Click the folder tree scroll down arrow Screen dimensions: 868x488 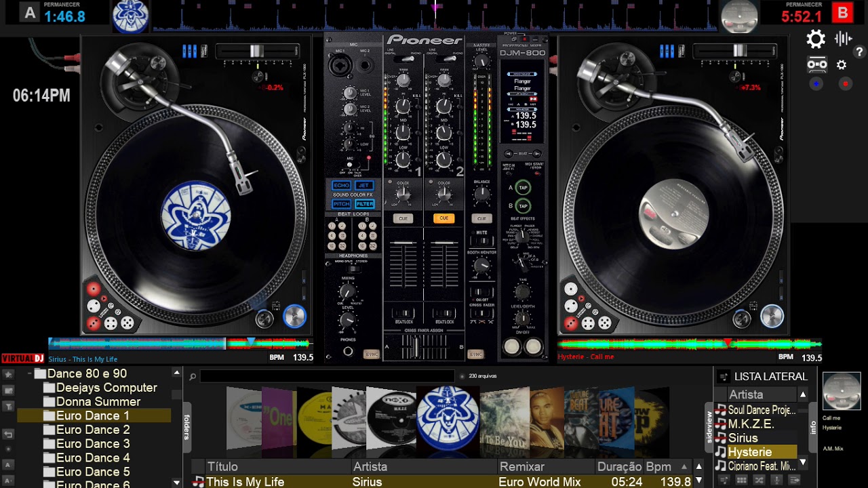coord(176,483)
